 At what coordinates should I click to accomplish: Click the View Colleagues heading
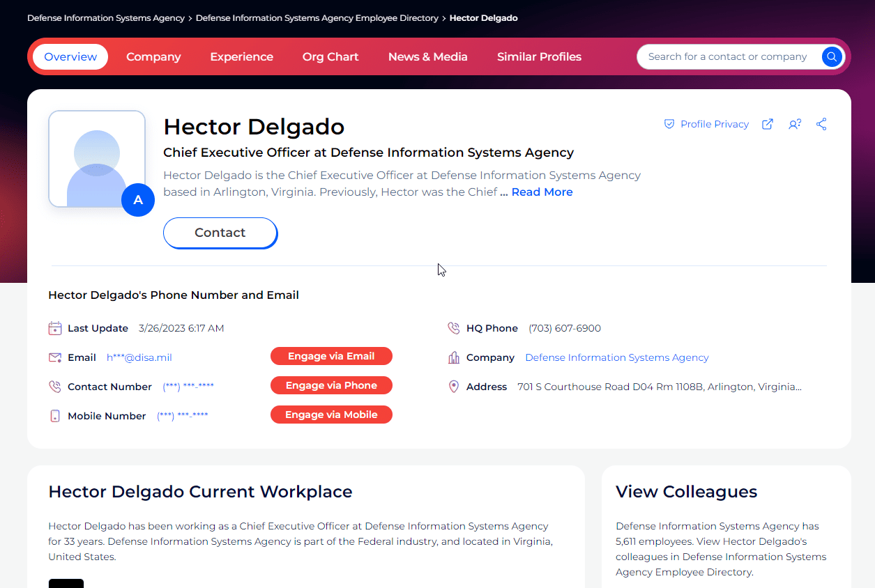(x=687, y=492)
